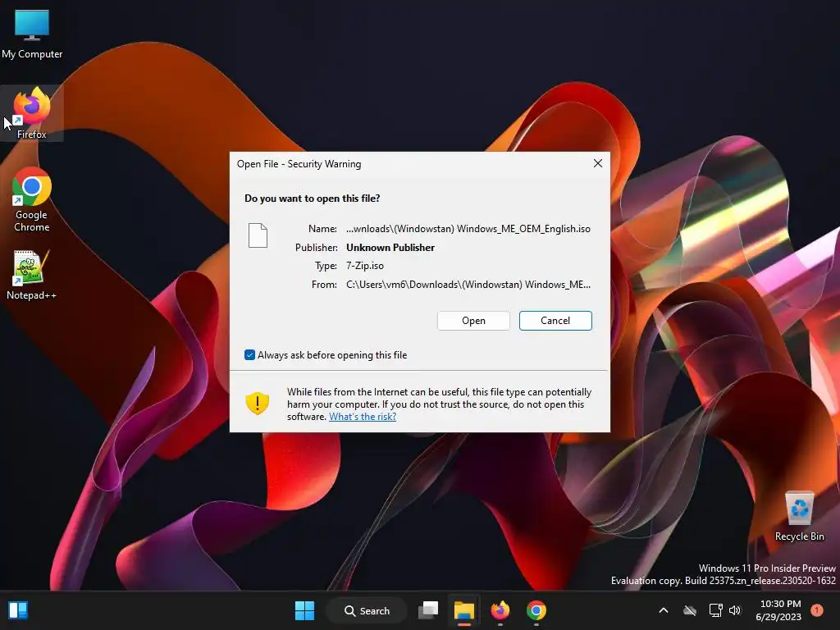Select the Recycle Bin icon
Image resolution: width=840 pixels, height=630 pixels.
coord(799,516)
